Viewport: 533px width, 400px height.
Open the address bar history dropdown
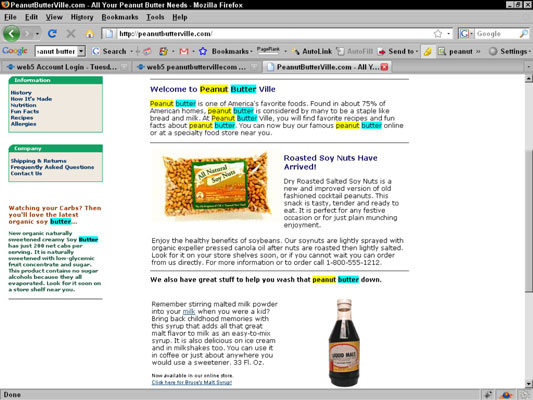click(x=449, y=34)
